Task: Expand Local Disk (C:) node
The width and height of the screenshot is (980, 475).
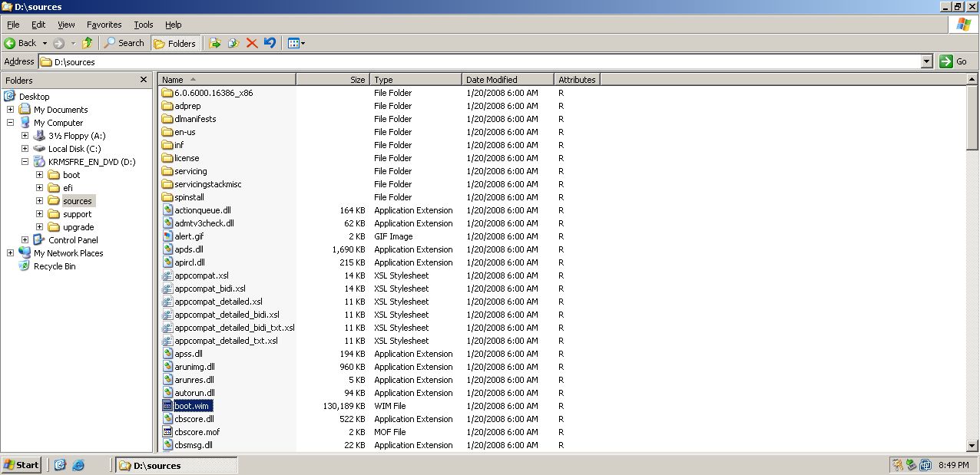Action: [25, 149]
